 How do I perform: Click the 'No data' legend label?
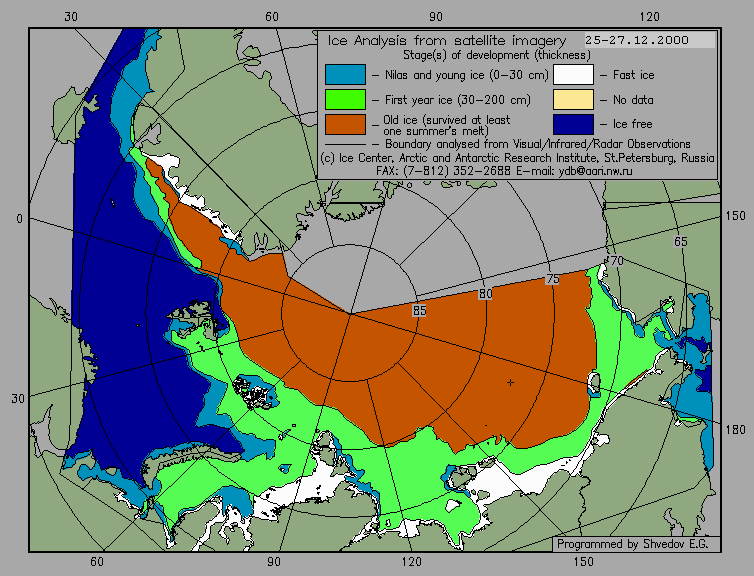click(633, 100)
